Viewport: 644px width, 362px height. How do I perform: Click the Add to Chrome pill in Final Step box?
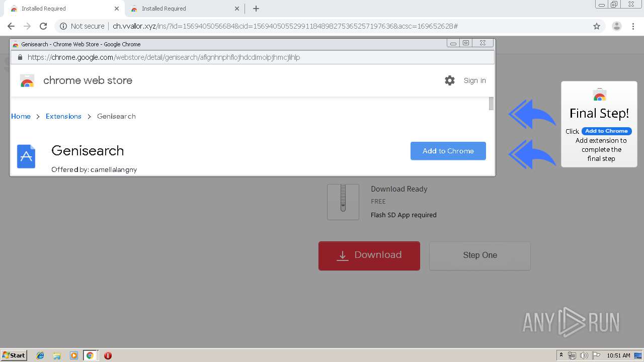click(606, 131)
